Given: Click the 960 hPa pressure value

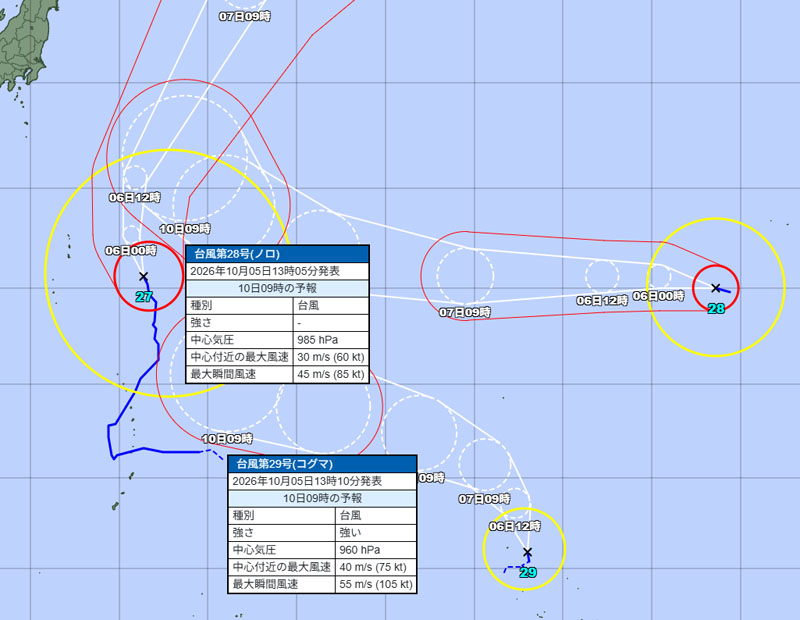Looking at the screenshot, I should tap(360, 550).
